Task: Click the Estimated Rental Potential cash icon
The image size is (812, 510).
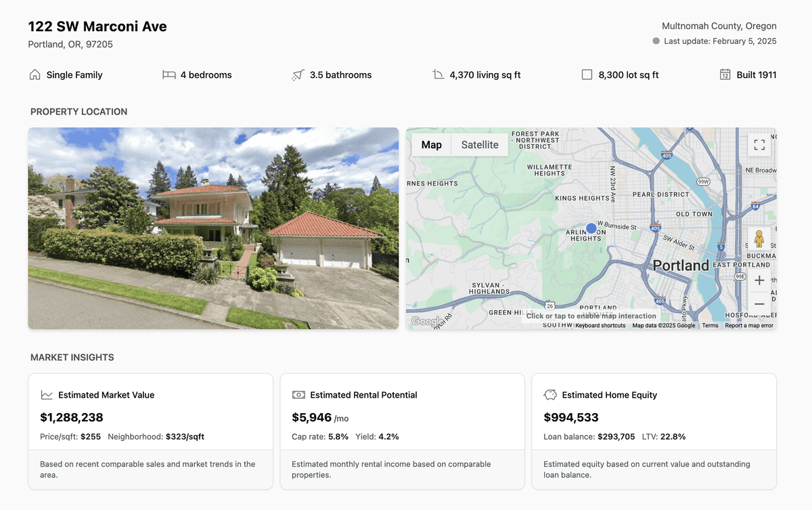Action: [x=298, y=395]
